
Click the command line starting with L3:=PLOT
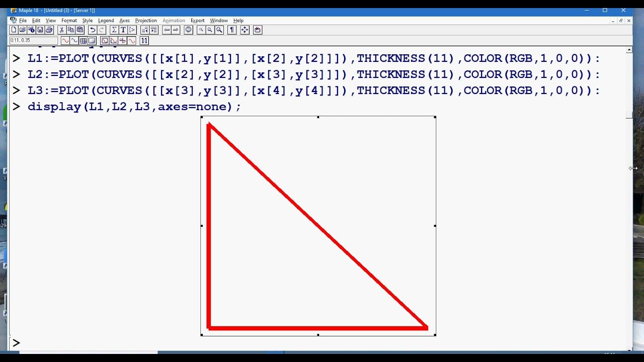point(313,90)
